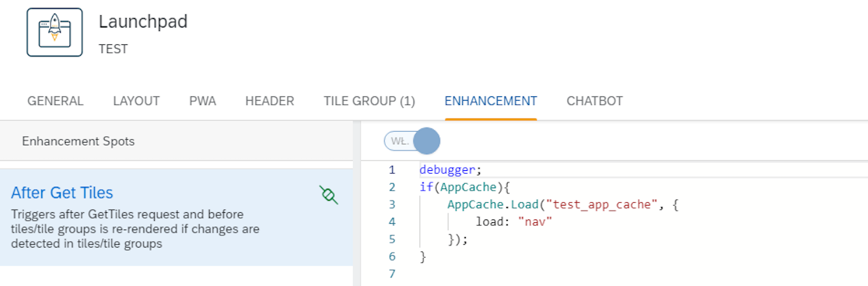Click the closing }); on line 5

coord(458,239)
